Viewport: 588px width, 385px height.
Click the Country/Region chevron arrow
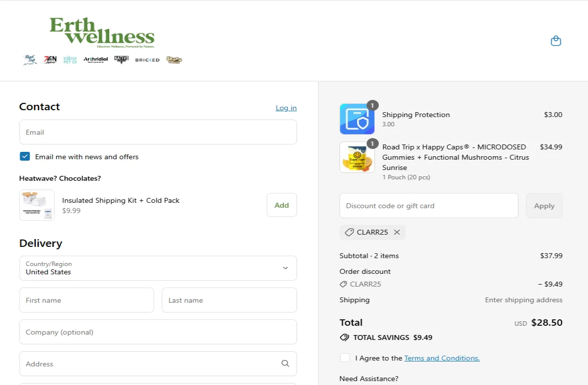(x=285, y=268)
